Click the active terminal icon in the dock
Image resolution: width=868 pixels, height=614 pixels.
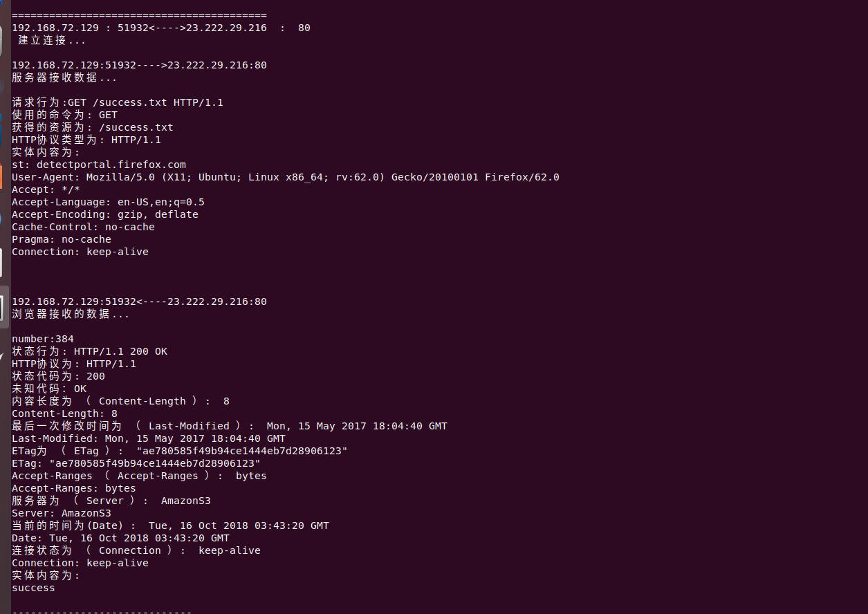(3, 306)
